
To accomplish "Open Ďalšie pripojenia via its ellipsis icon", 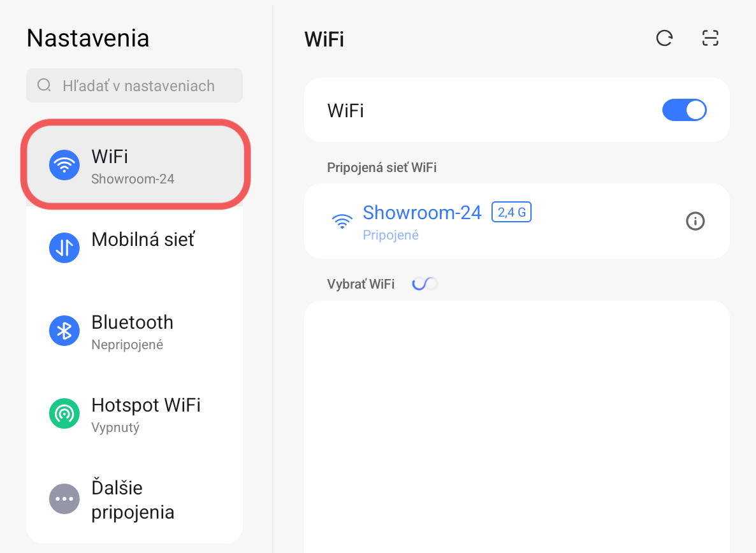I will (x=64, y=499).
